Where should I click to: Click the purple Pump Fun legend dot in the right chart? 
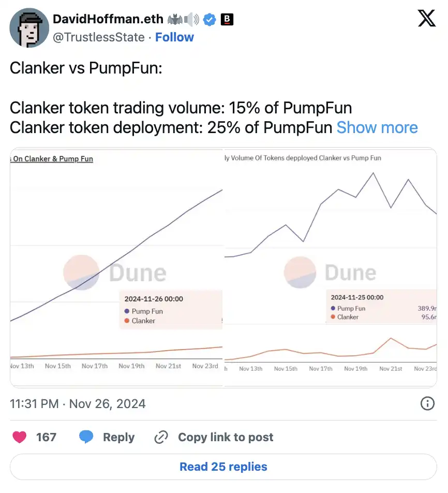click(x=333, y=308)
